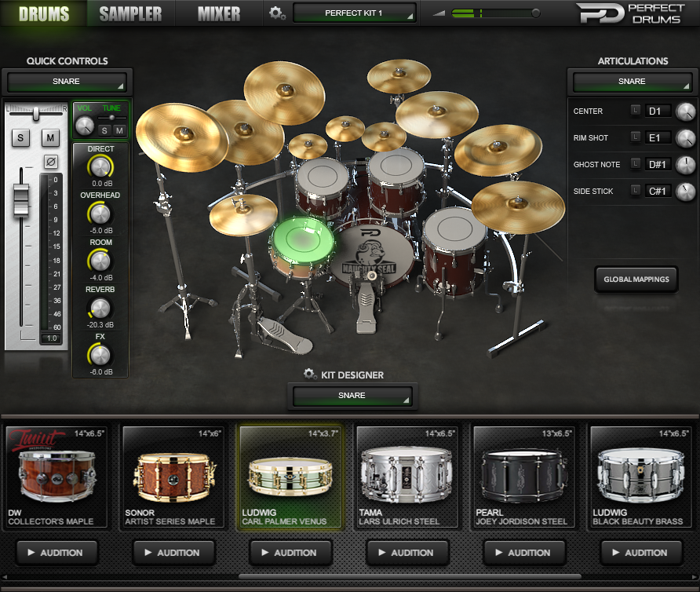This screenshot has height=592, width=700.
Task: Switch to the SAMPLER tab
Action: [130, 14]
